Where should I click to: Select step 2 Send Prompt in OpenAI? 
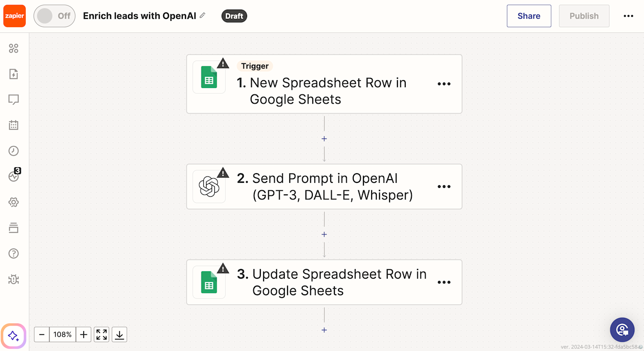coord(324,187)
